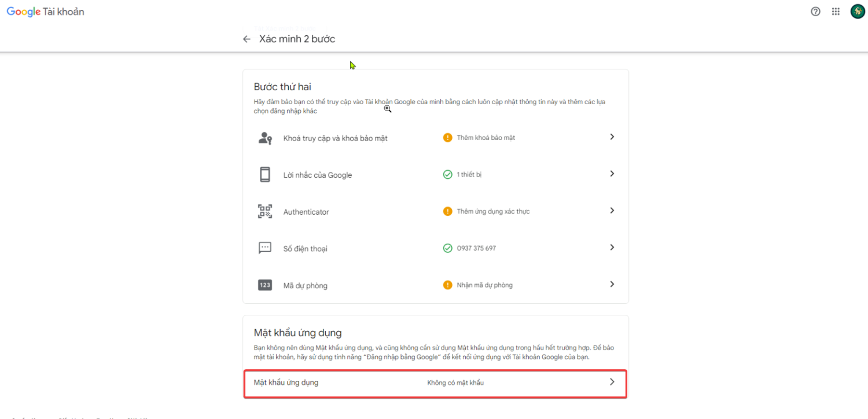Image resolution: width=868 pixels, height=419 pixels.
Task: Expand the Khoá truy cập và khoá bảo mật chevron
Action: point(612,137)
